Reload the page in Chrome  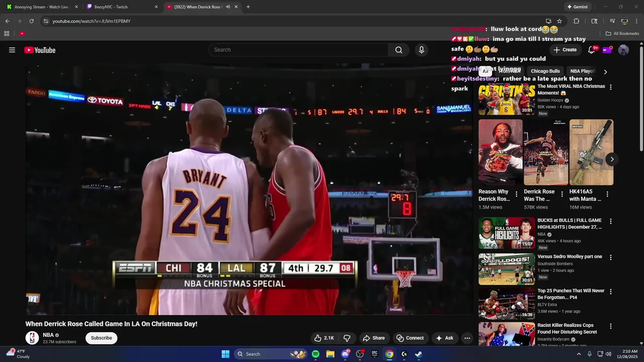pyautogui.click(x=31, y=21)
